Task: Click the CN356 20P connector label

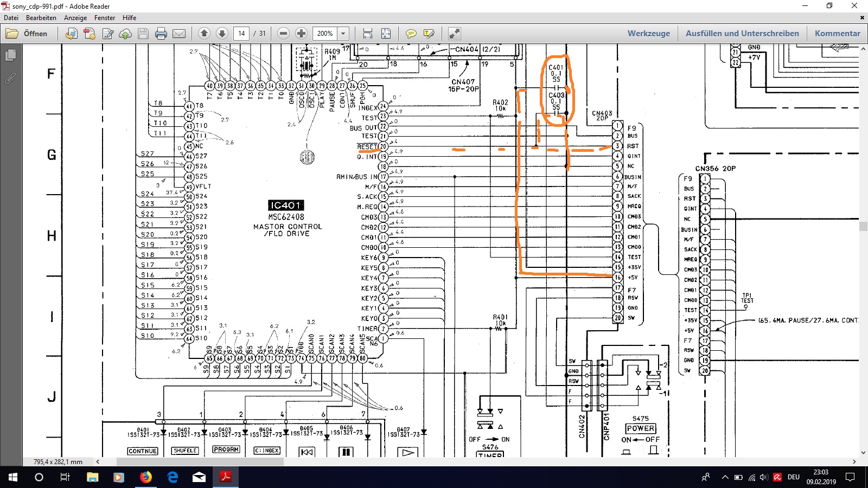Action: [x=716, y=169]
